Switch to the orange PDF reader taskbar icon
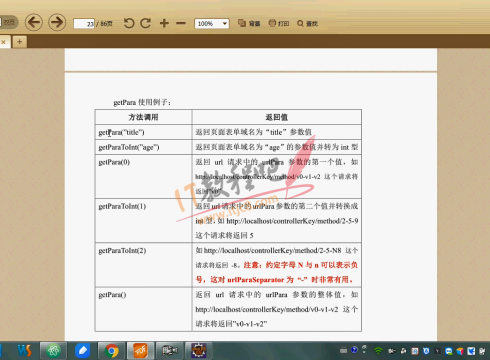The height and width of the screenshot is (360, 490). tap(140, 351)
